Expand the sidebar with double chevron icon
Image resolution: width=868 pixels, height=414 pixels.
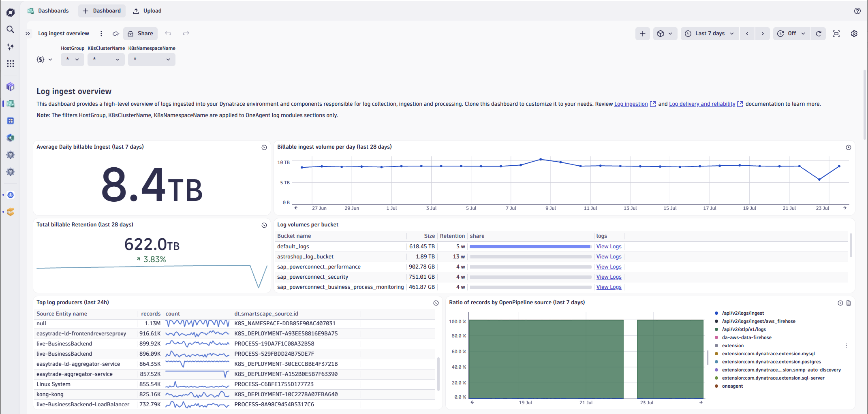point(28,34)
